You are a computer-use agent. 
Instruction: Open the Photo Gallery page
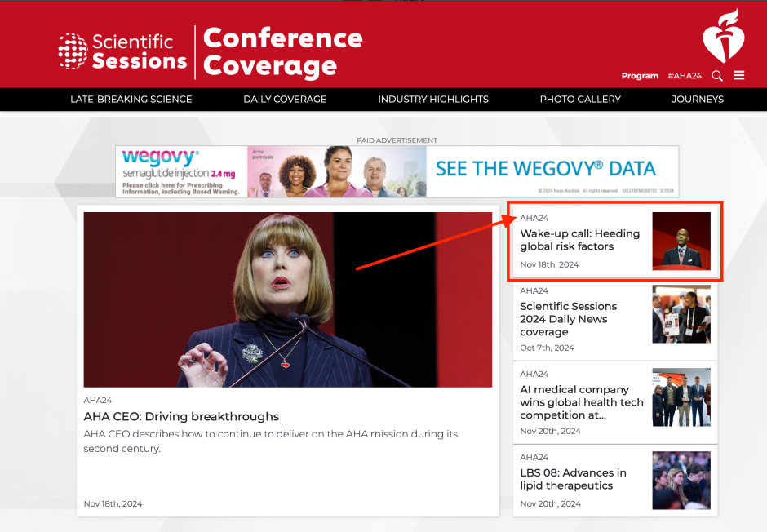click(580, 100)
